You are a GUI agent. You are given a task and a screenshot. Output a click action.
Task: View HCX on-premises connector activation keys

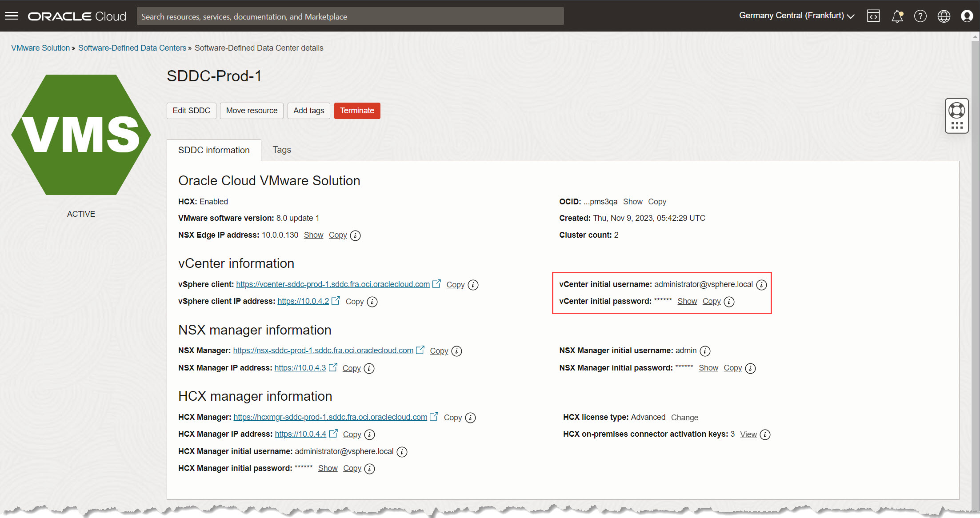(x=748, y=434)
